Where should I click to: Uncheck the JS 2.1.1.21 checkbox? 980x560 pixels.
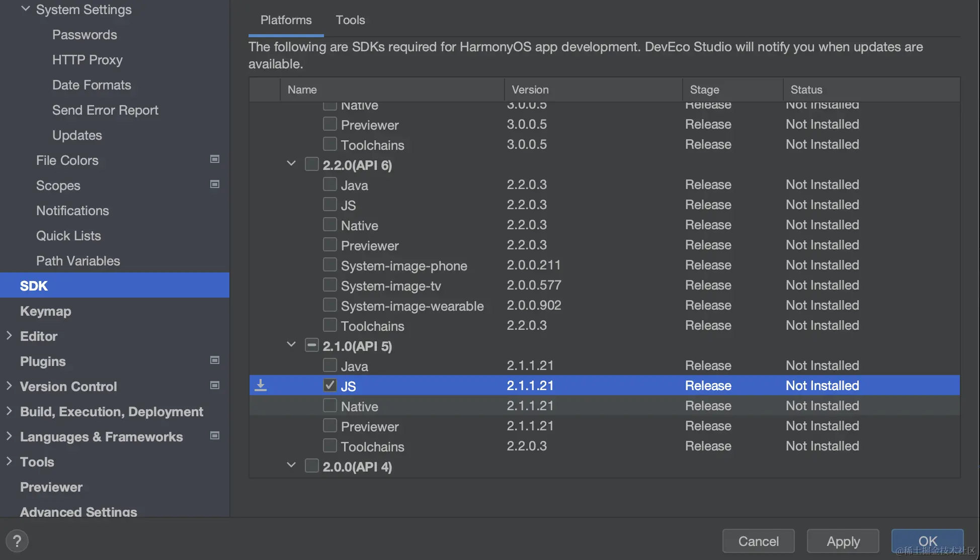pos(330,386)
